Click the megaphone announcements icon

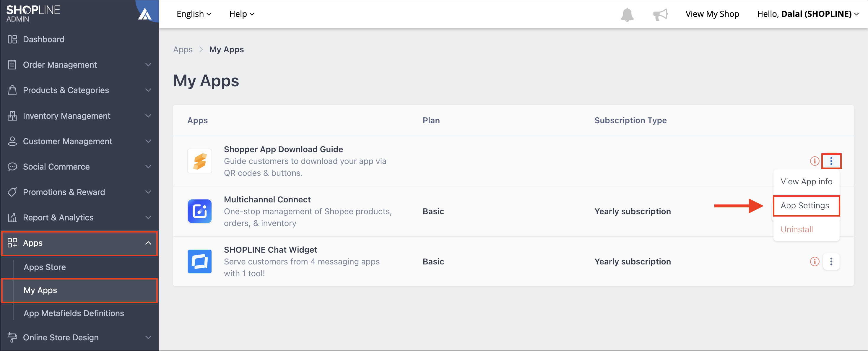pyautogui.click(x=660, y=14)
